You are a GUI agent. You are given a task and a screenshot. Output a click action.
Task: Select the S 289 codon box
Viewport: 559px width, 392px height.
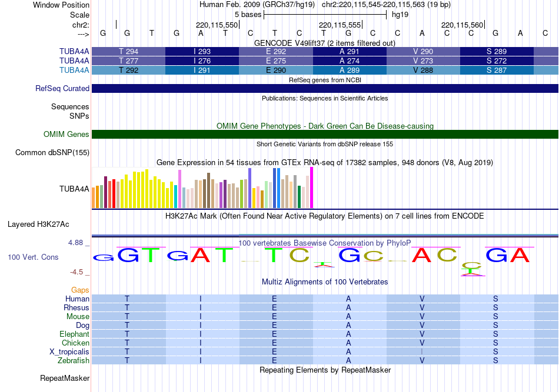click(x=497, y=51)
